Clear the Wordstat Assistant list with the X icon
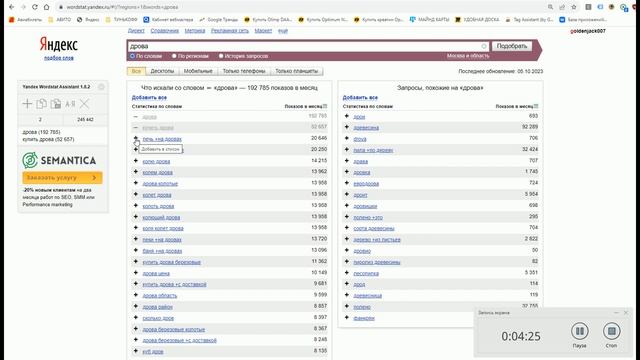The height and width of the screenshot is (360, 640). [x=84, y=104]
